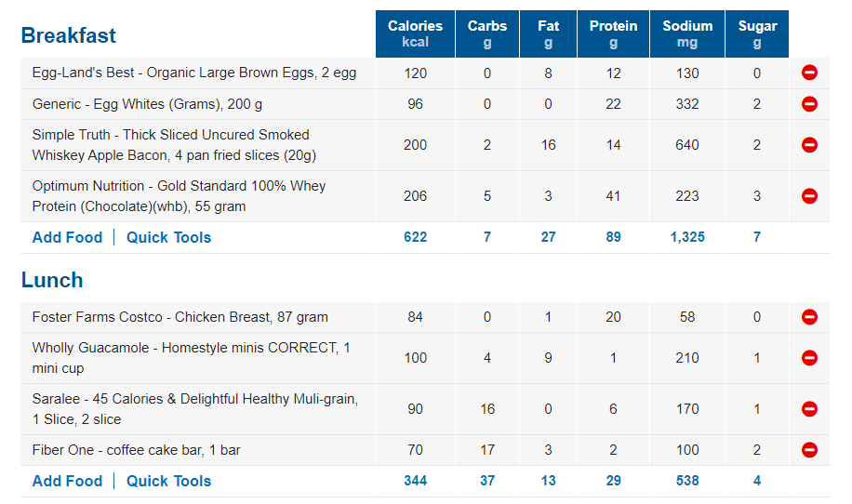
Task: Remove the Whiskey Apple Bacon entry
Action: 809,145
